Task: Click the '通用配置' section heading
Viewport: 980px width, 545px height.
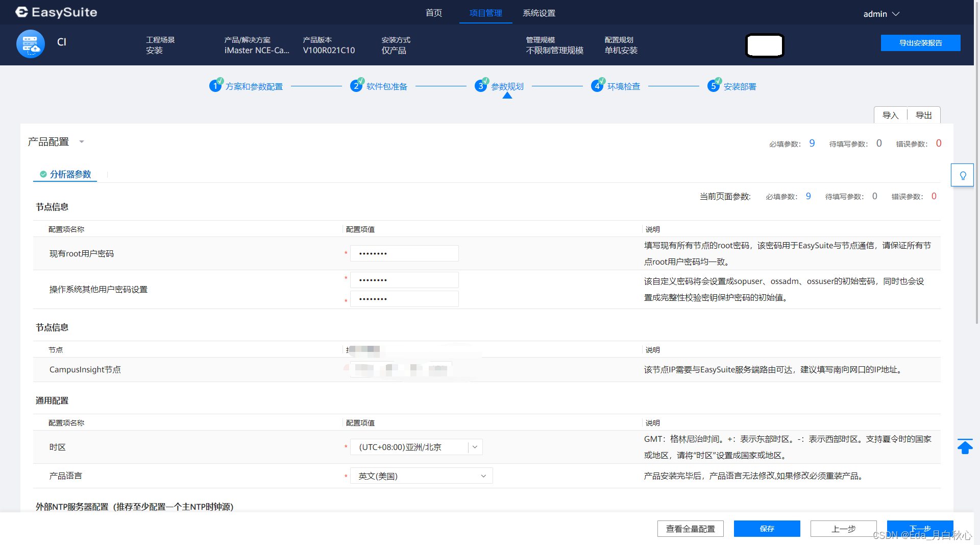Action: 52,400
